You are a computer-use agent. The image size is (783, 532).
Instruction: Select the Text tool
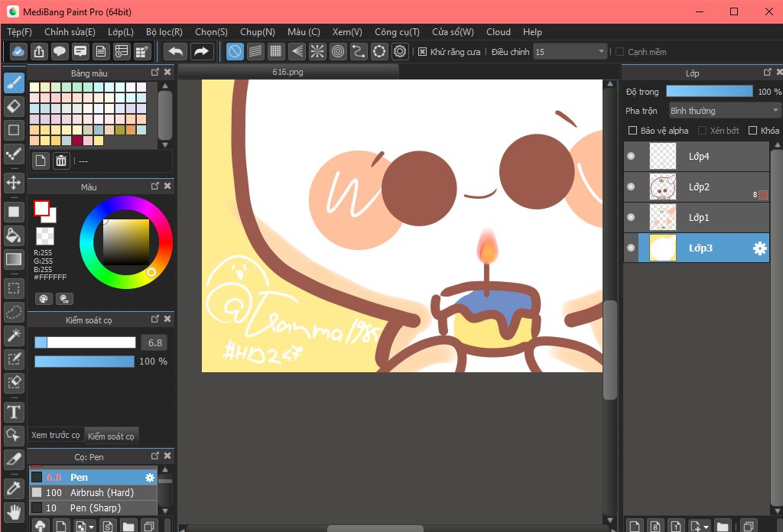tap(14, 412)
